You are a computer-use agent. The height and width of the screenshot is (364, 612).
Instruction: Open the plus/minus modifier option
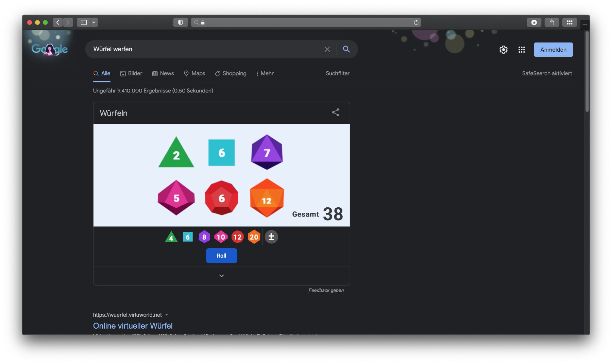click(x=271, y=237)
